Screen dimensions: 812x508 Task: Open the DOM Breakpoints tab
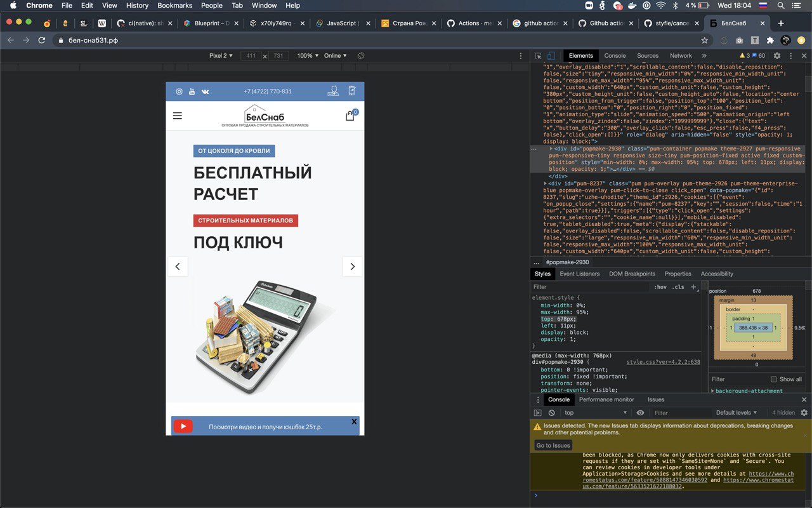click(x=632, y=274)
